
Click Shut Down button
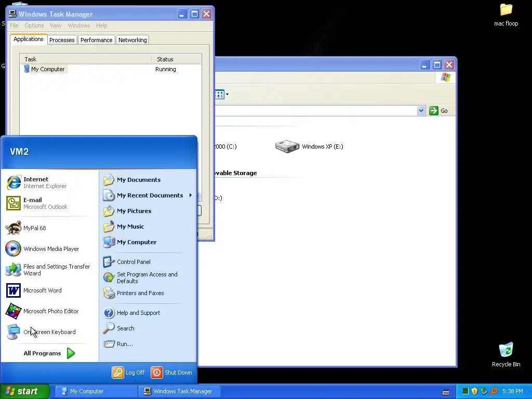[x=171, y=373]
